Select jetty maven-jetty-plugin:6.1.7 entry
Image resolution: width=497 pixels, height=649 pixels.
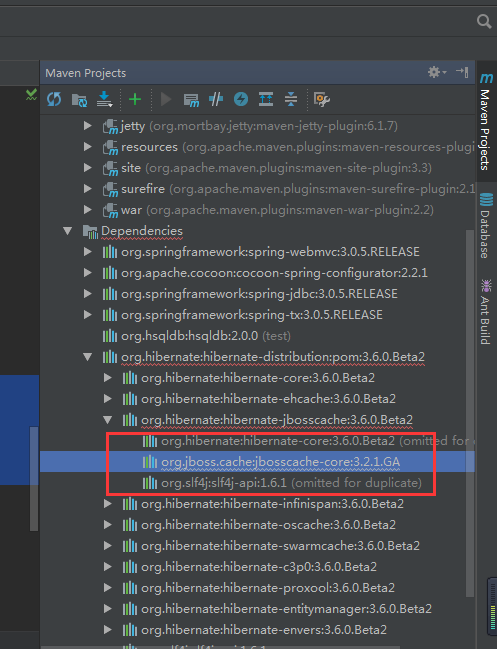coord(259,126)
